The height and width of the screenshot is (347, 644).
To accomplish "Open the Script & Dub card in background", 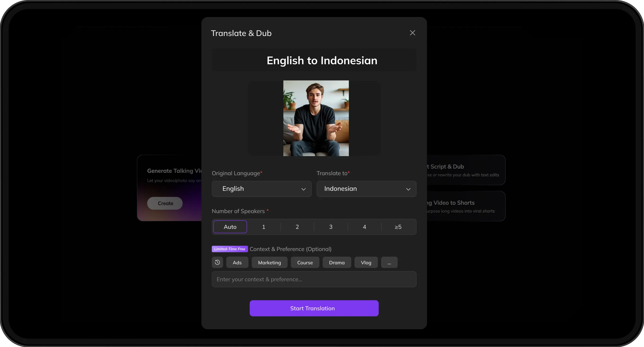I will click(466, 170).
